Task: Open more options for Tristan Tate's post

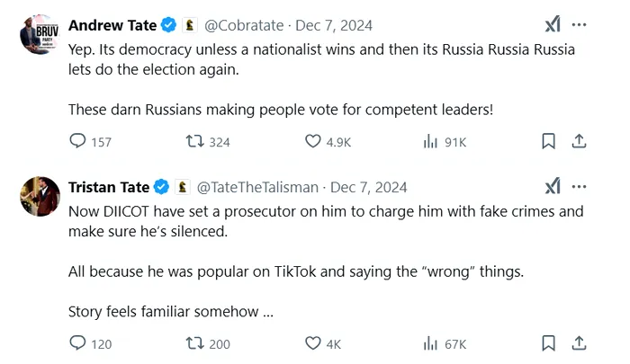Action: click(x=580, y=187)
